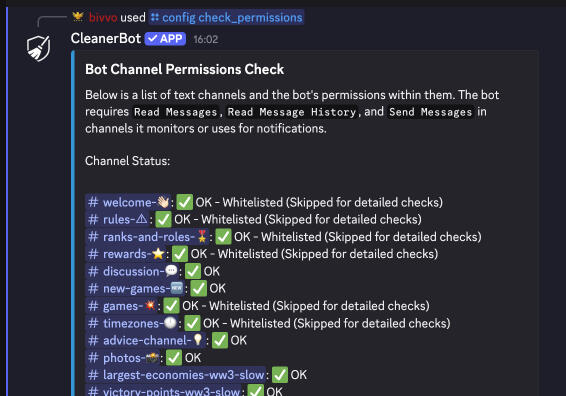Screen dimensions: 566x396
Task: Go to the welcome channel
Action: (128, 202)
